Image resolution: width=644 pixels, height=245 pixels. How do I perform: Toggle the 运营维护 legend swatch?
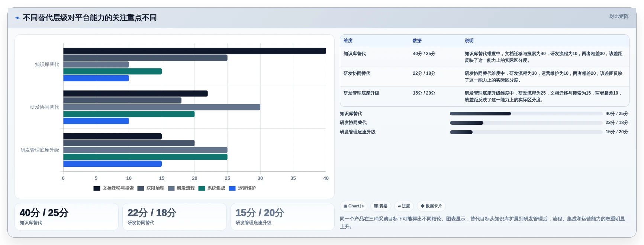click(x=232, y=188)
